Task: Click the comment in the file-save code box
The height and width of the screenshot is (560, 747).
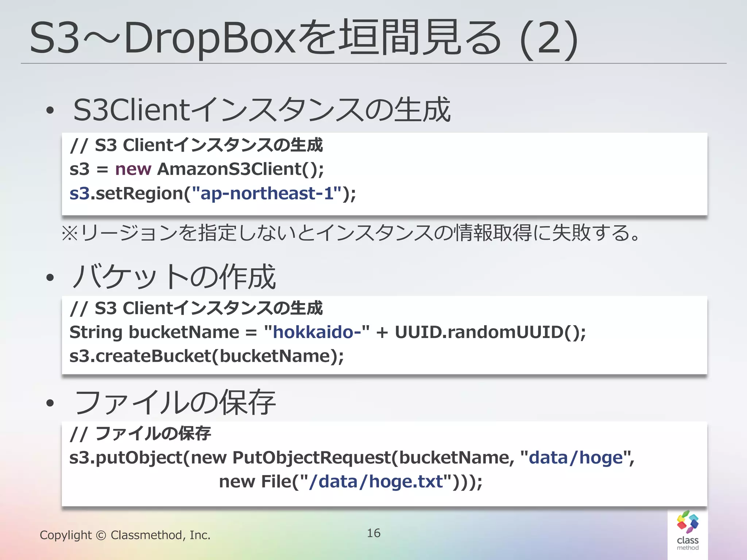Action: tap(140, 433)
